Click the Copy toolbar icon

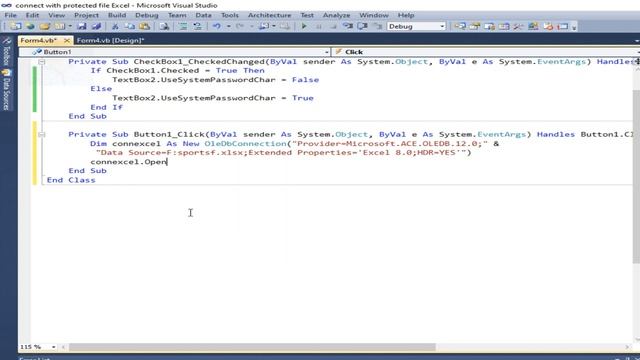pos(130,26)
